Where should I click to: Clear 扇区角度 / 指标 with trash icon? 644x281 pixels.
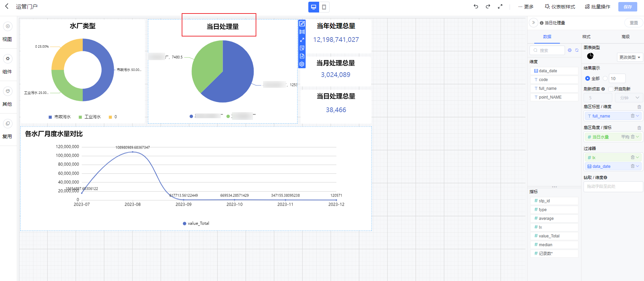[639, 128]
